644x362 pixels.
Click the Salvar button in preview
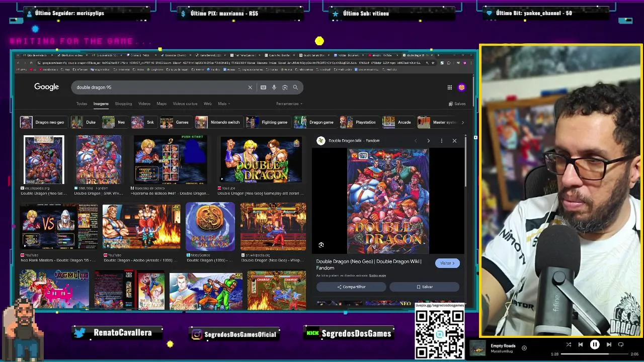(x=424, y=287)
